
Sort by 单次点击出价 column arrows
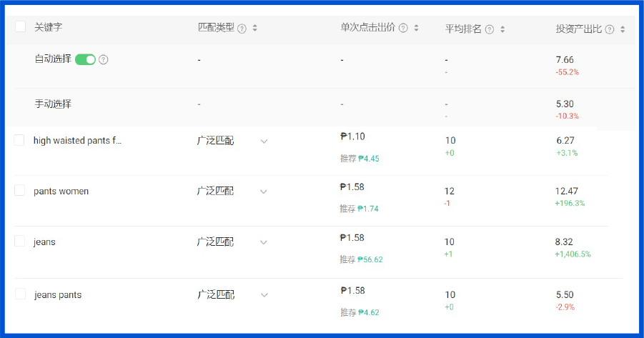pos(416,28)
